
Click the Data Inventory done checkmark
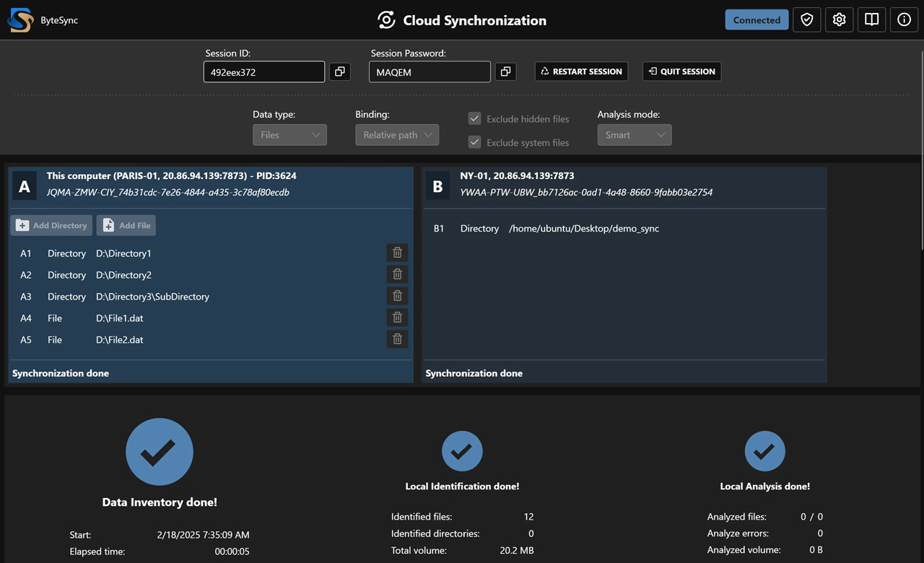point(160,452)
